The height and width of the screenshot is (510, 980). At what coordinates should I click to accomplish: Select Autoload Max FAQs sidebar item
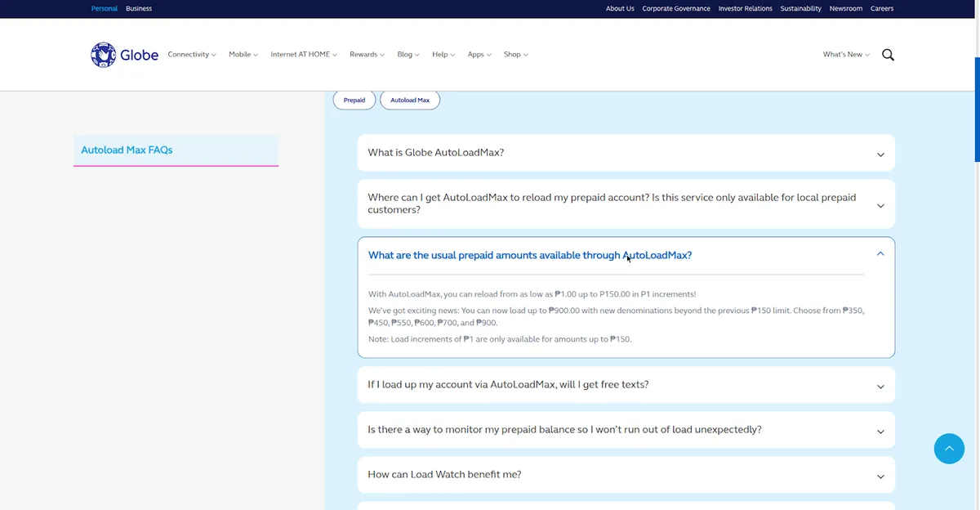[x=176, y=150]
